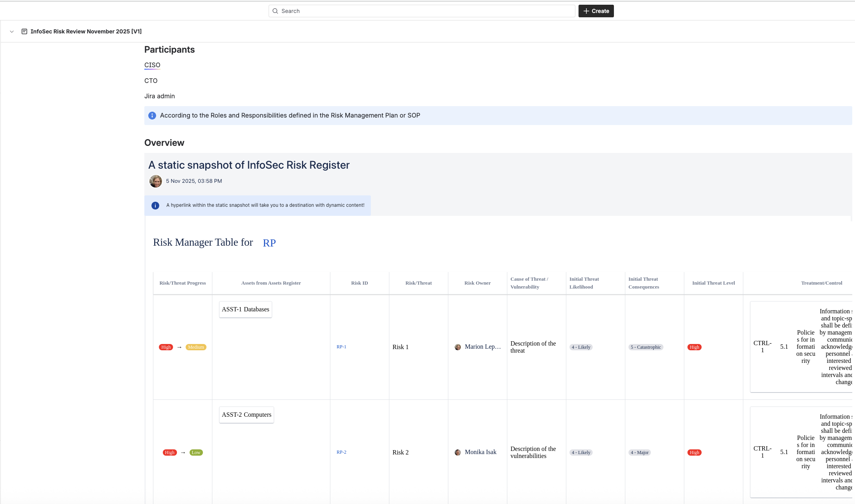Open the RP-2 risk link

341,452
